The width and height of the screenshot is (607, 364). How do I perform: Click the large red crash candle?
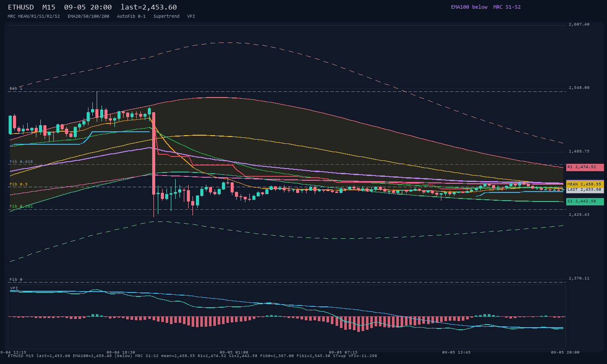click(153, 154)
